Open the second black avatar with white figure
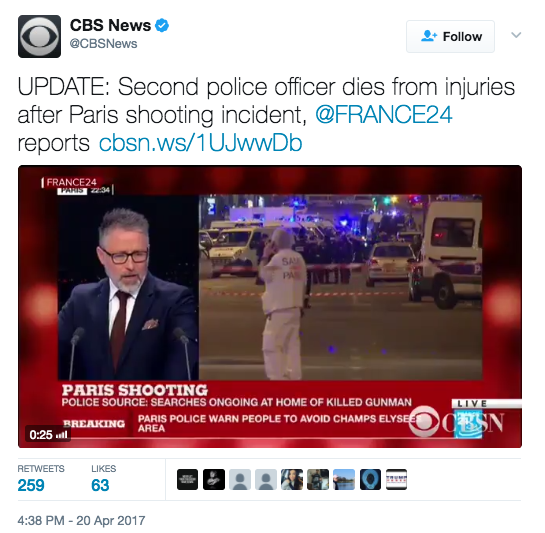The image size is (545, 533). click(214, 479)
